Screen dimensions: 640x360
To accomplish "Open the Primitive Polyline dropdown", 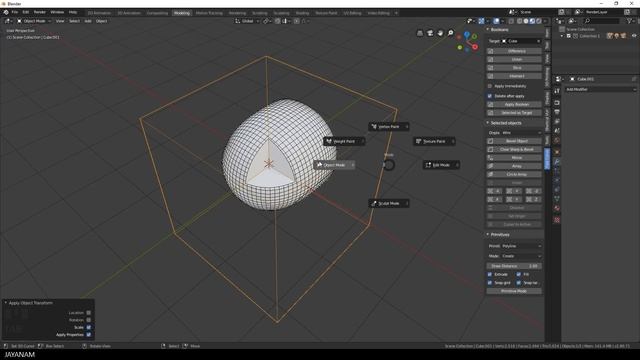I will [x=521, y=246].
